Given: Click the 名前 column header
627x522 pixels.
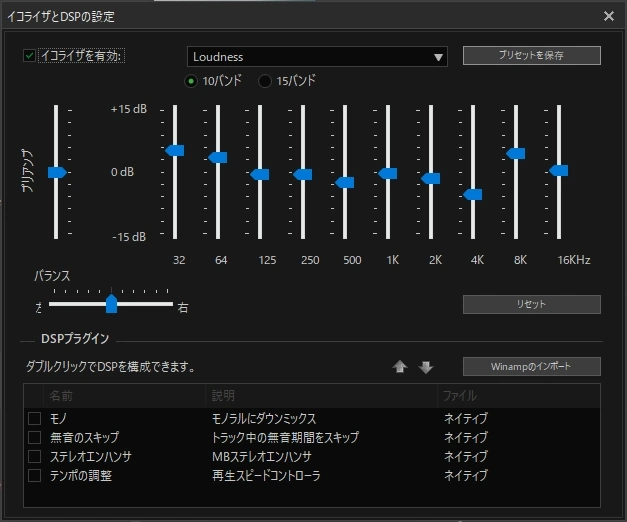Looking at the screenshot, I should pos(124,396).
